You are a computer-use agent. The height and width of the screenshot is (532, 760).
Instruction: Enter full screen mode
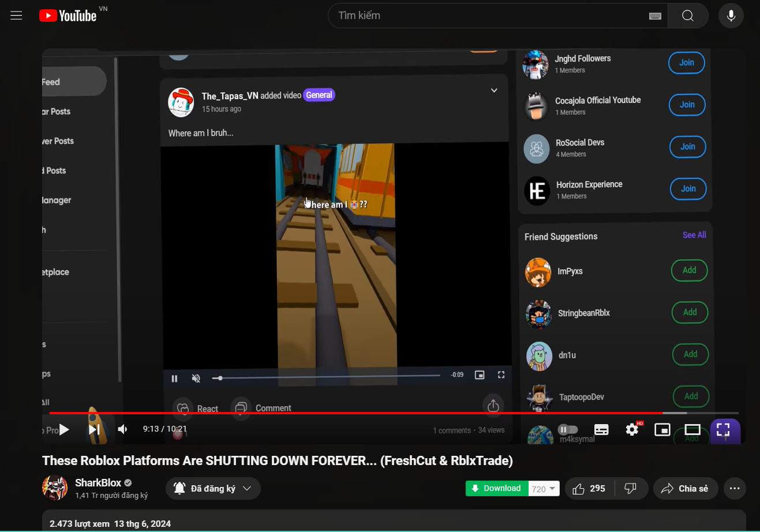tap(724, 429)
